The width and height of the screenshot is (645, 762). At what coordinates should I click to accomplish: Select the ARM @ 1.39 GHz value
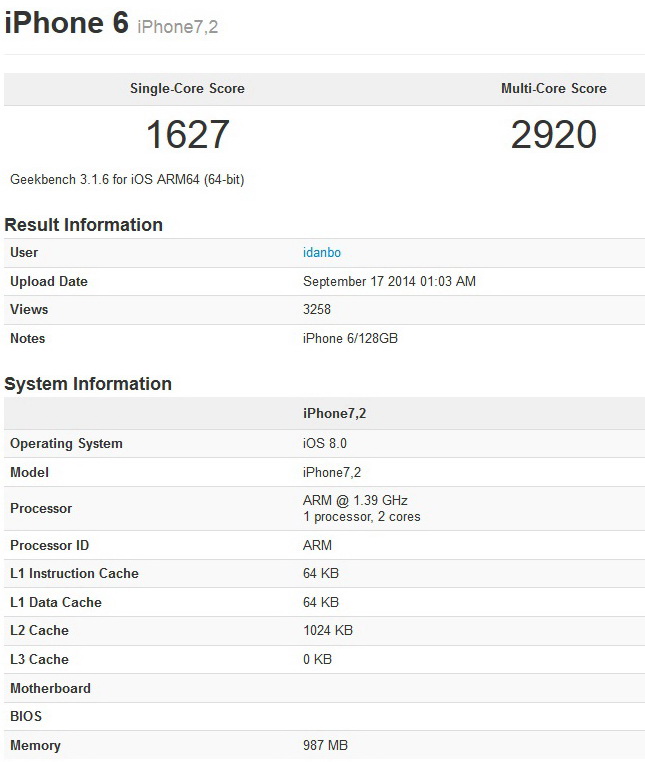355,501
